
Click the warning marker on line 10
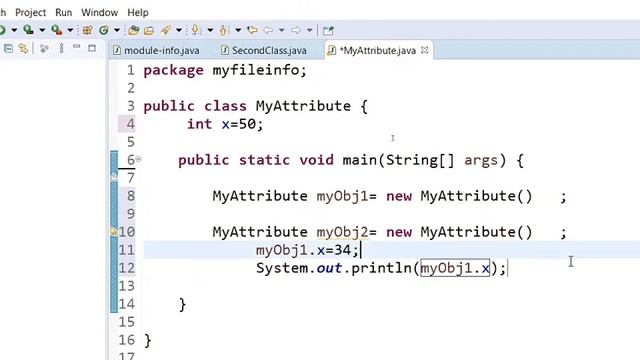click(114, 231)
